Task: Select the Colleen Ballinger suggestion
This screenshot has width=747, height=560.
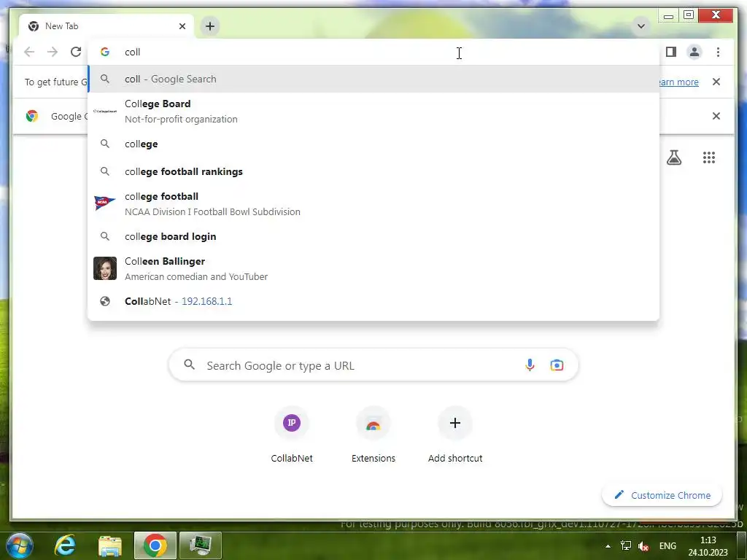Action: coord(374,268)
